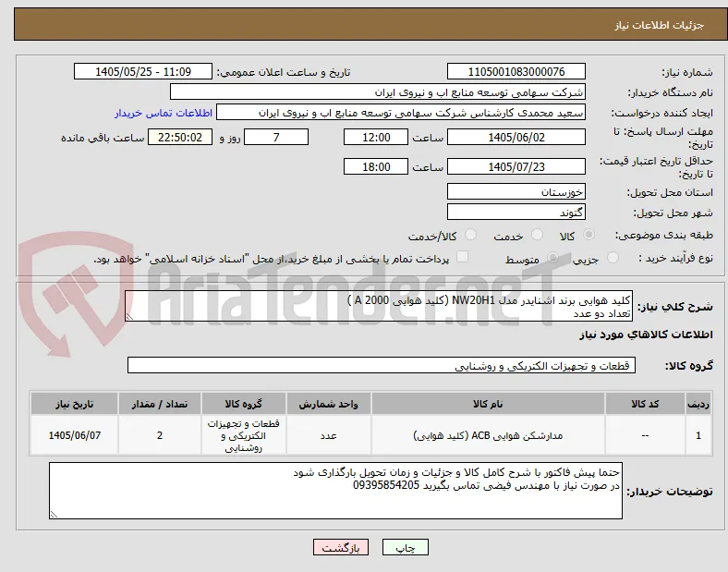The image size is (728, 572).
Task: Click the delivery city field گتوند
Action: click(x=516, y=213)
